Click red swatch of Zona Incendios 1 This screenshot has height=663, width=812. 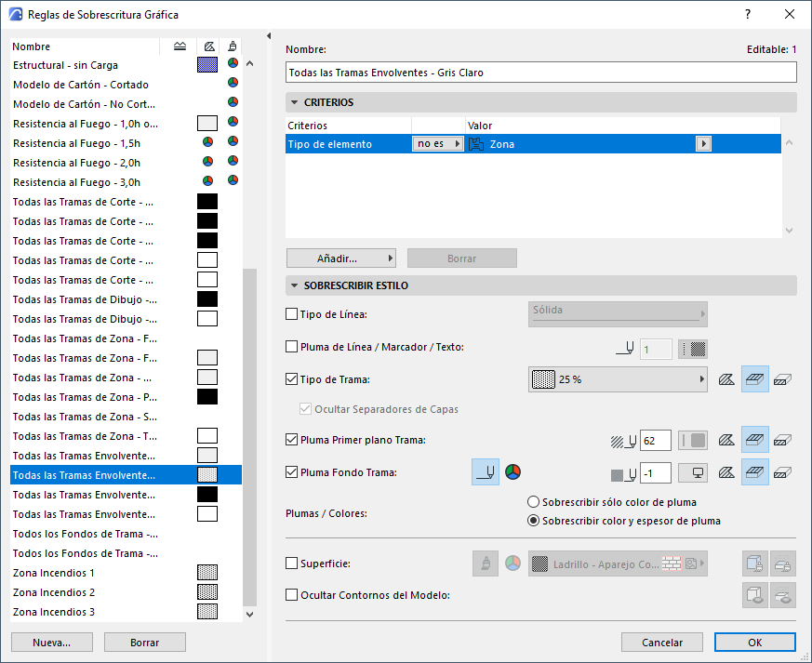tap(207, 573)
